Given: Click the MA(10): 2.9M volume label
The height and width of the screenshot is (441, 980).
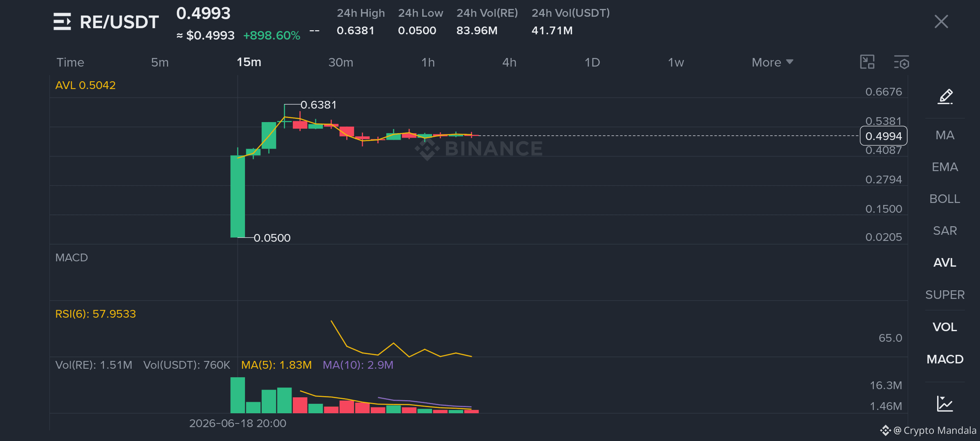Looking at the screenshot, I should coord(358,365).
